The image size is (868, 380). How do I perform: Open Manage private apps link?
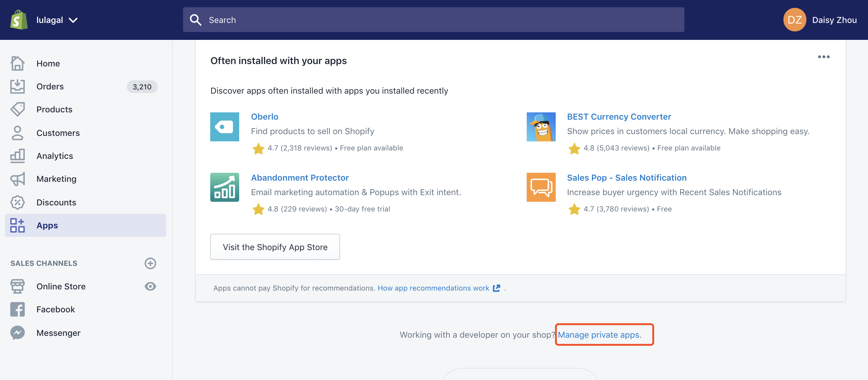tap(600, 335)
